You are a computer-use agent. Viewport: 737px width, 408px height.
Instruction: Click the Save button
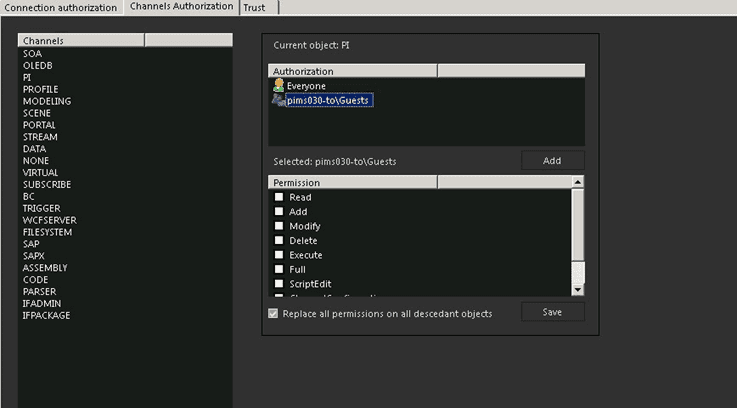click(553, 312)
